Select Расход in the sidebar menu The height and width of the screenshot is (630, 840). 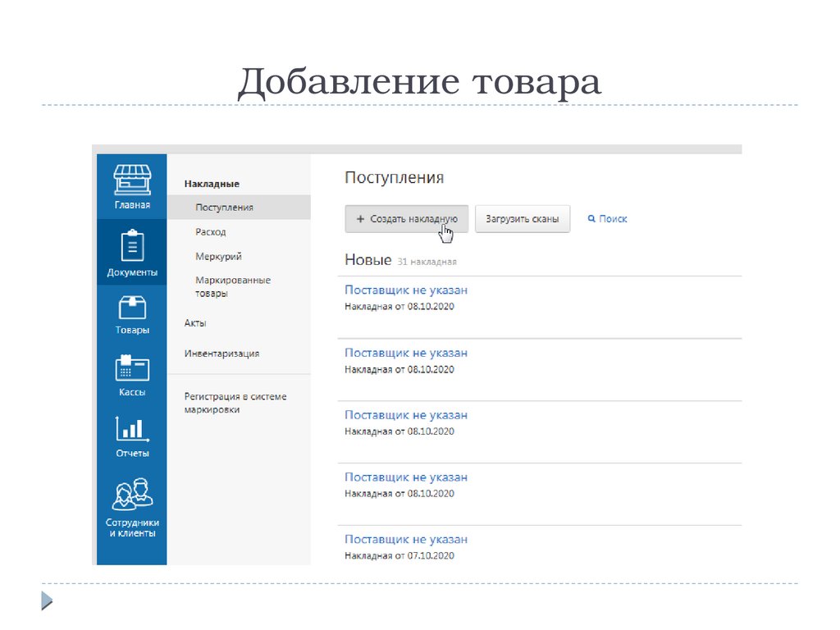coord(211,232)
